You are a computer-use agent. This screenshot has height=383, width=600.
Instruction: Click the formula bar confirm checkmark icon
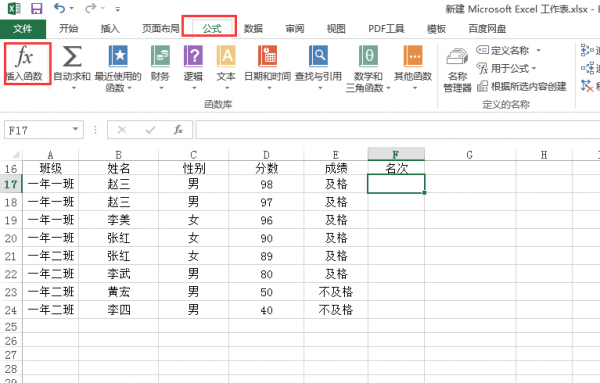pos(150,130)
